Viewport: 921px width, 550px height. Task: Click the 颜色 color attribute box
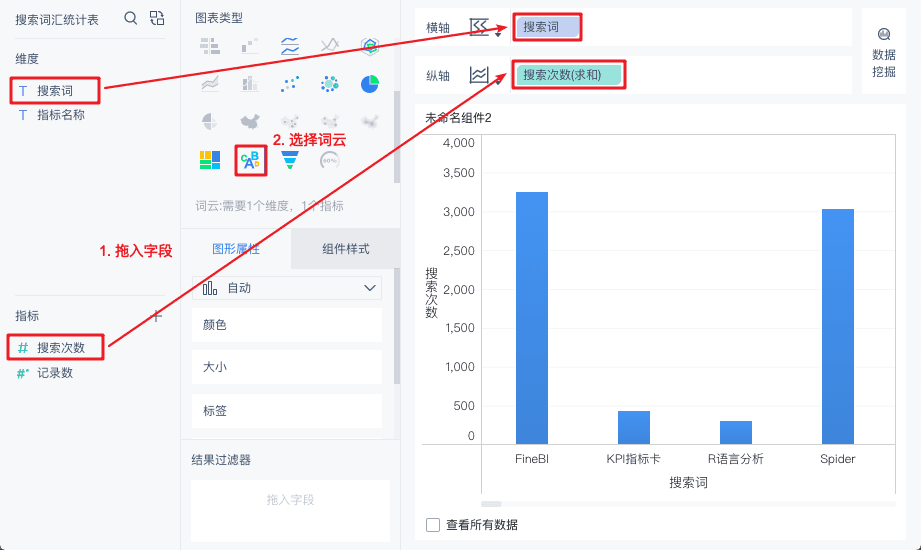(287, 325)
